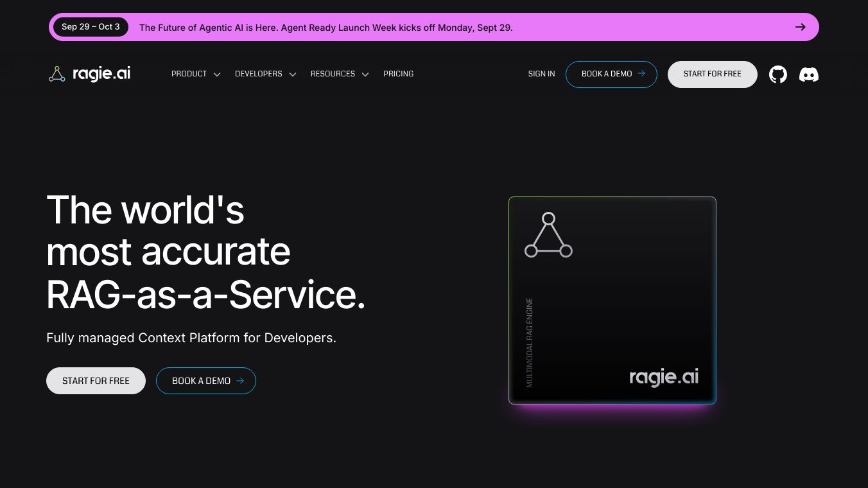Viewport: 868px width, 488px height.
Task: Click the Sign In link
Action: 542,74
